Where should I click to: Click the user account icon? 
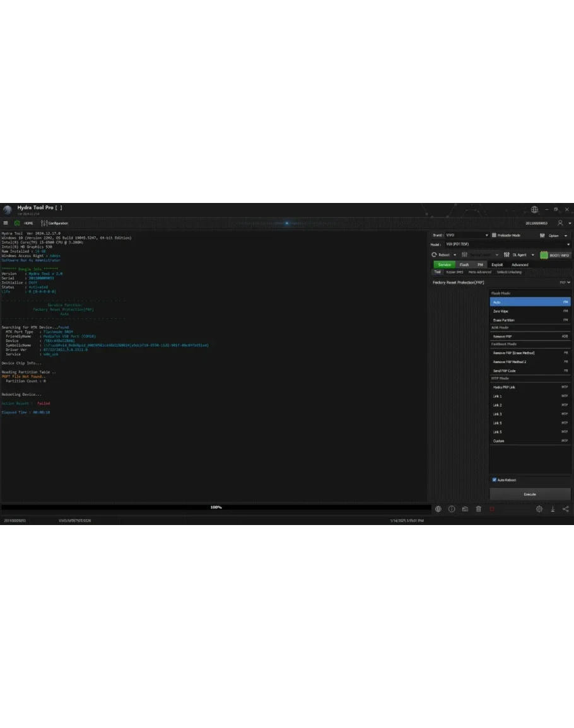pos(559,223)
